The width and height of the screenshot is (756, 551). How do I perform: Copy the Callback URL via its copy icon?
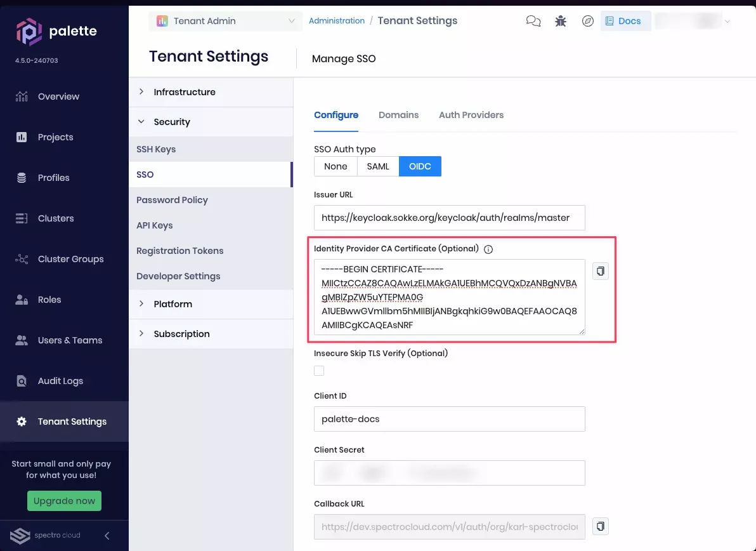pyautogui.click(x=600, y=526)
